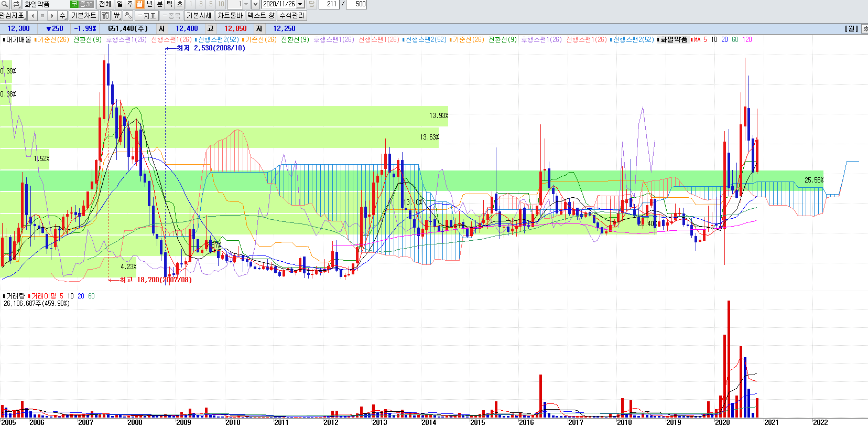Click the volume 651,440(주) value
This screenshot has width=868, height=427.
coord(128,29)
